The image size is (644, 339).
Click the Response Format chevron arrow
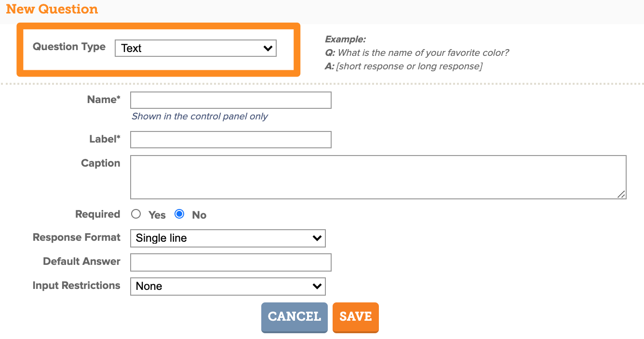[317, 238]
